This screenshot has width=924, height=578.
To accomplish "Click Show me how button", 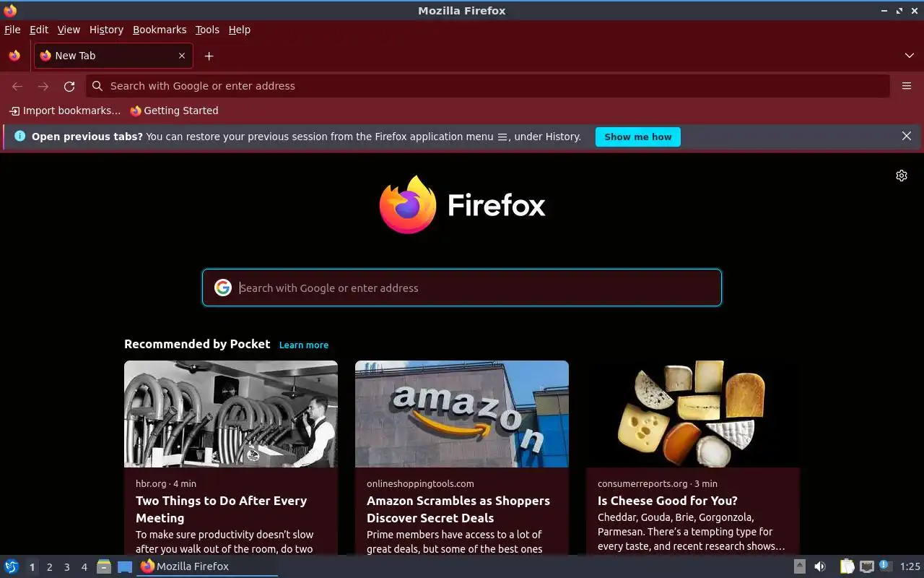I will coord(638,137).
